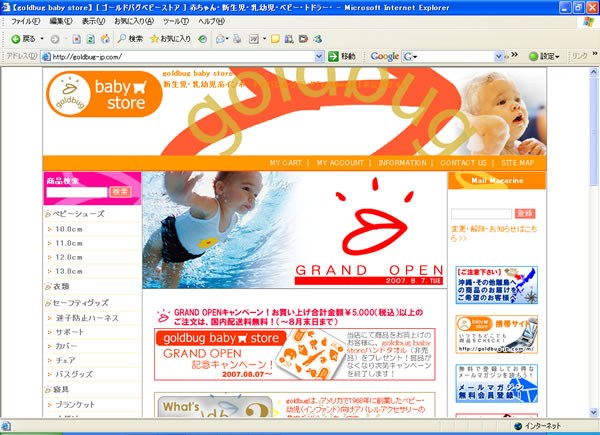The image size is (600, 435).
Task: Click the インターネット zone globe in status bar
Action: pyautogui.click(x=518, y=426)
